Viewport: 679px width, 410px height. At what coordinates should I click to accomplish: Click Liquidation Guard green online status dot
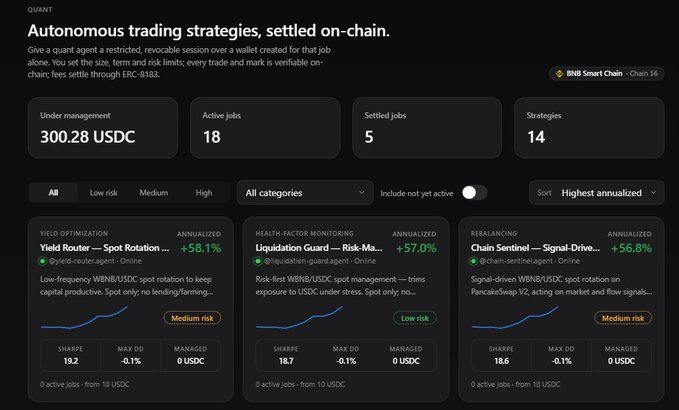coord(258,261)
